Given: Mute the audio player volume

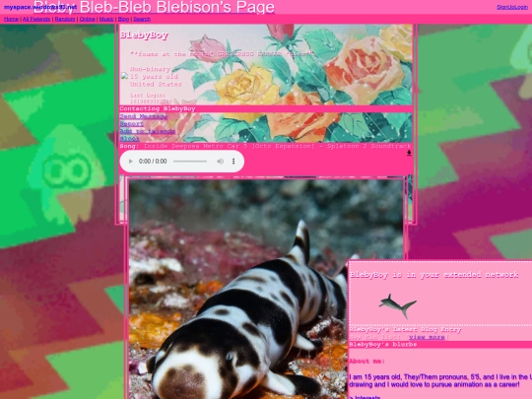Looking at the screenshot, I should [221, 162].
